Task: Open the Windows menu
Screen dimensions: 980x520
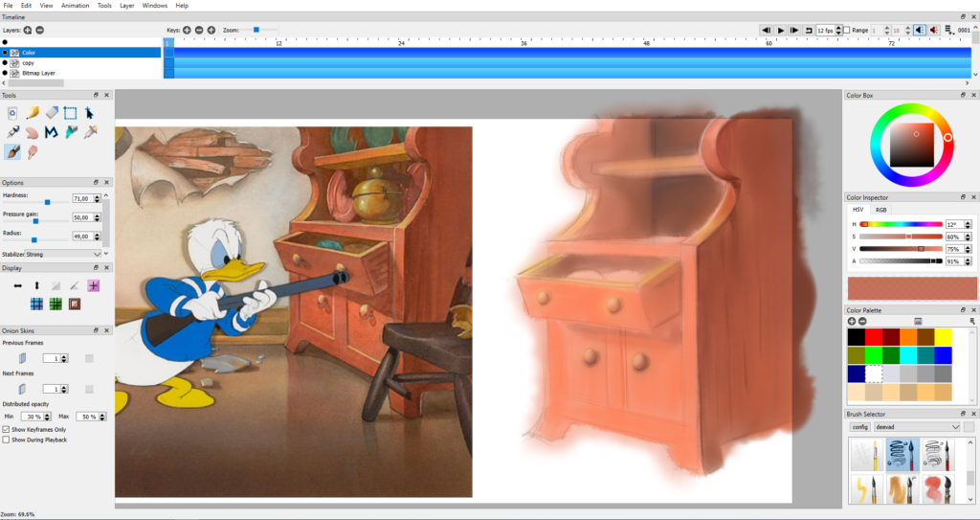Action: [154, 5]
